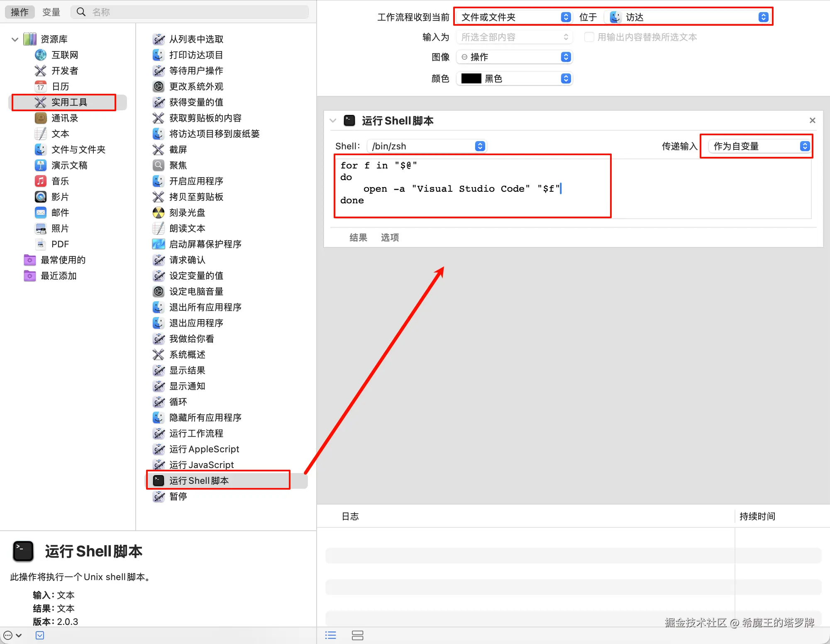The height and width of the screenshot is (644, 830).
Task: Open the 黑色 color swatch dropdown
Action: pyautogui.click(x=514, y=78)
